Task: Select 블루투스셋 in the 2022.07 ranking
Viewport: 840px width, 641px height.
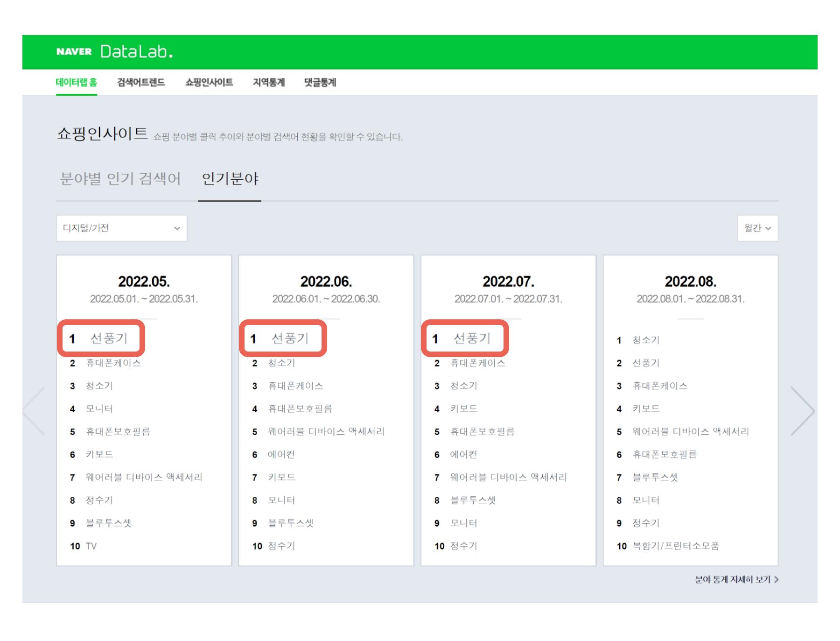Action: (x=473, y=500)
